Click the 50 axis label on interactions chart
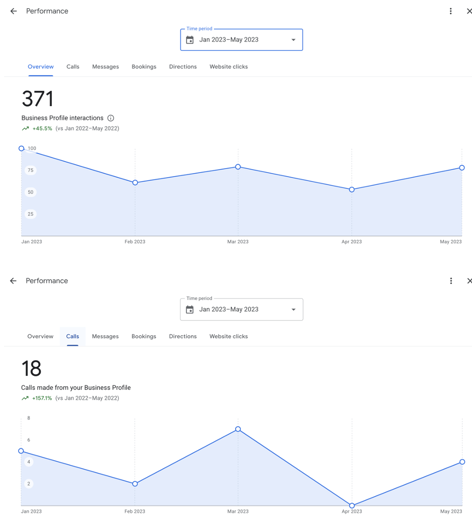The width and height of the screenshot is (472, 520). pos(30,192)
